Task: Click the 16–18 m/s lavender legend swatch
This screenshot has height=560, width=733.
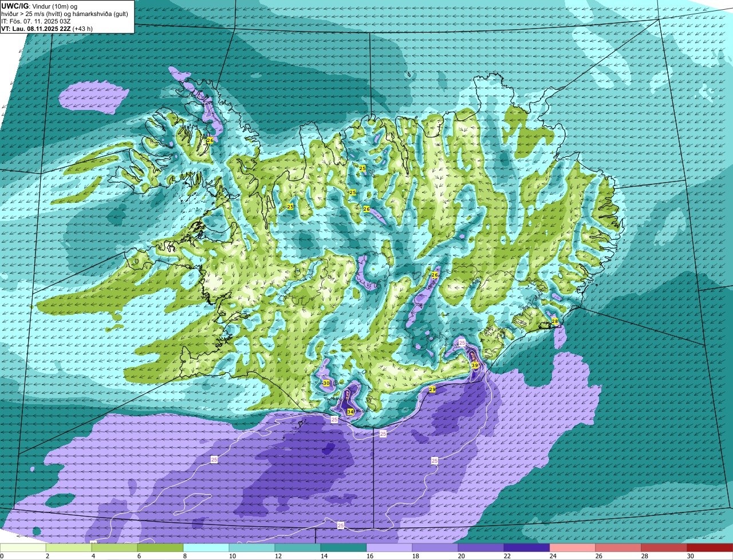Action: tap(389, 547)
